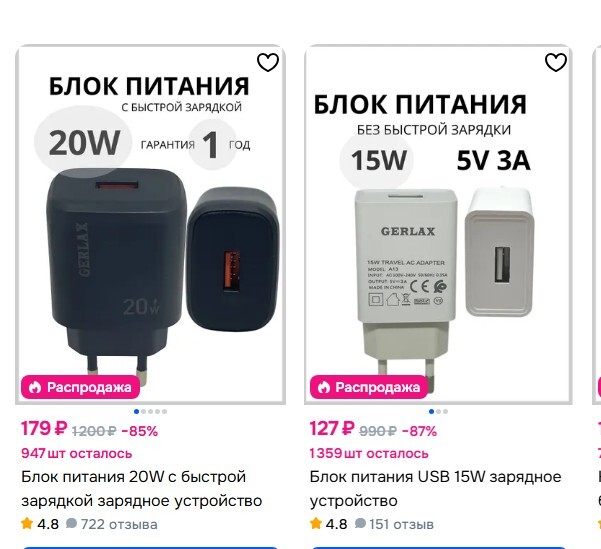Click the comment bubble icon beside 722 отзыва

point(71,523)
